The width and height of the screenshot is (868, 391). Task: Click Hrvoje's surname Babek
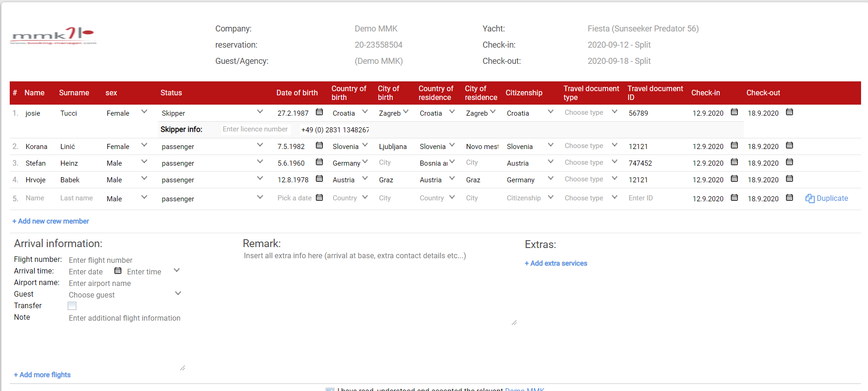70,180
